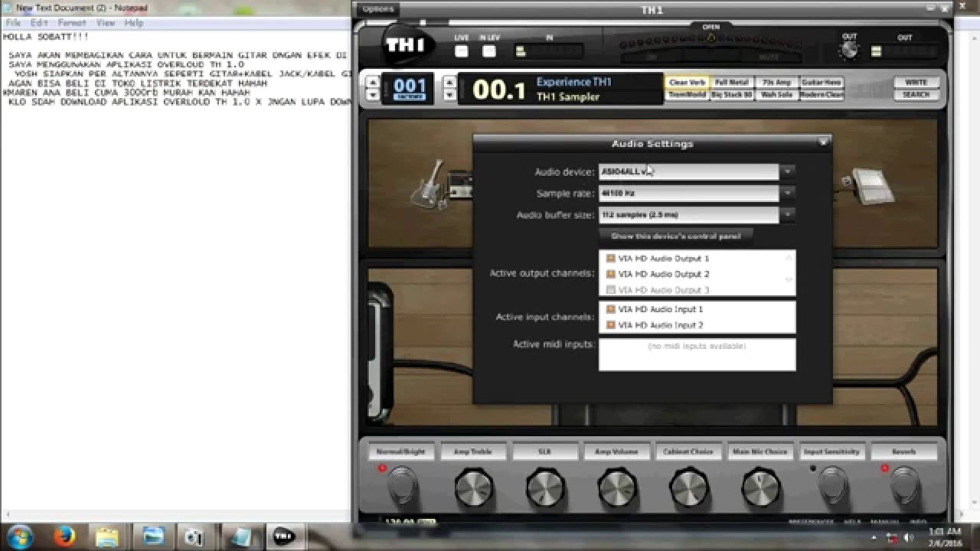This screenshot has height=551, width=980.
Task: Close the Audio Settings dialog
Action: pos(823,142)
